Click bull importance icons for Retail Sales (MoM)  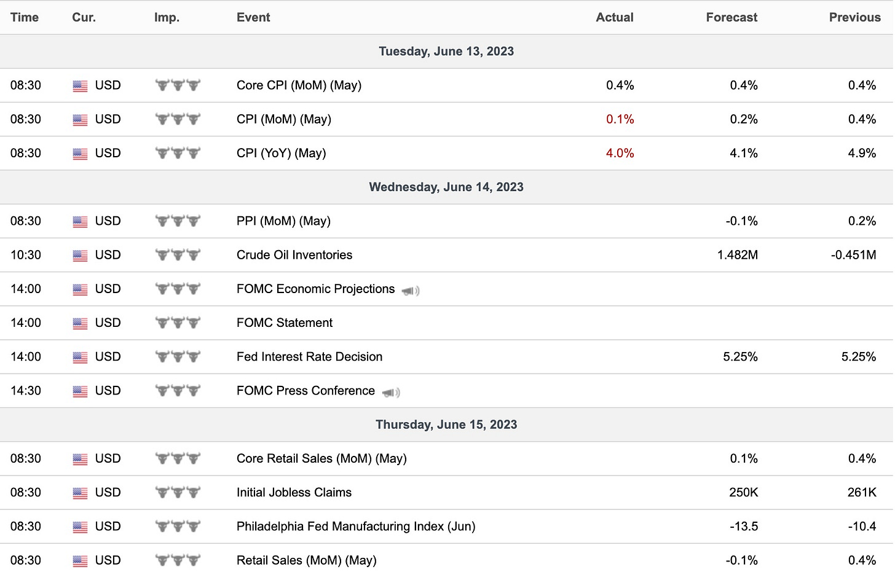(x=178, y=560)
